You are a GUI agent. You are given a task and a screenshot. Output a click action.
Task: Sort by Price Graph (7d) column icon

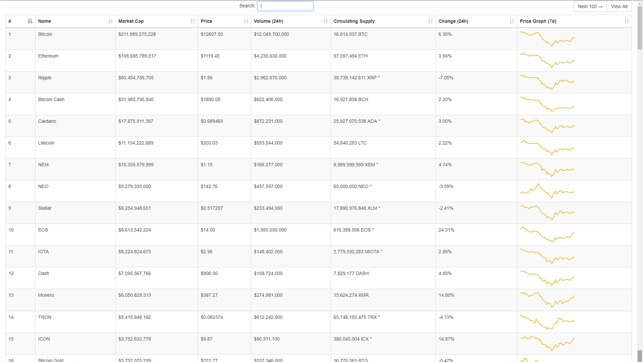pos(626,21)
